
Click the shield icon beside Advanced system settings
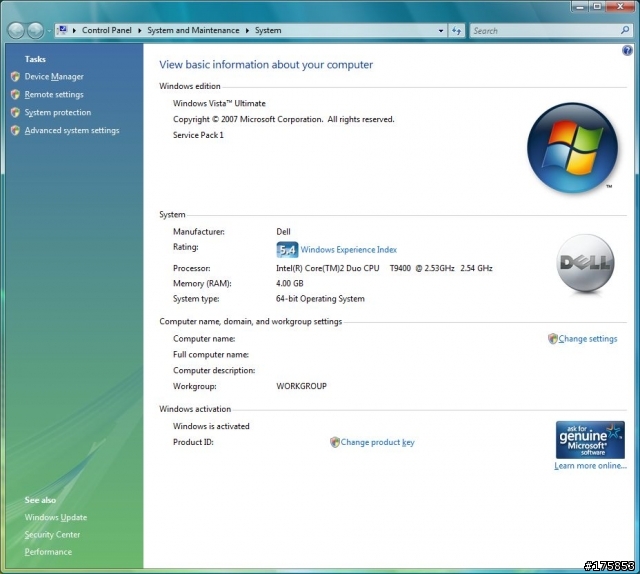pos(16,130)
